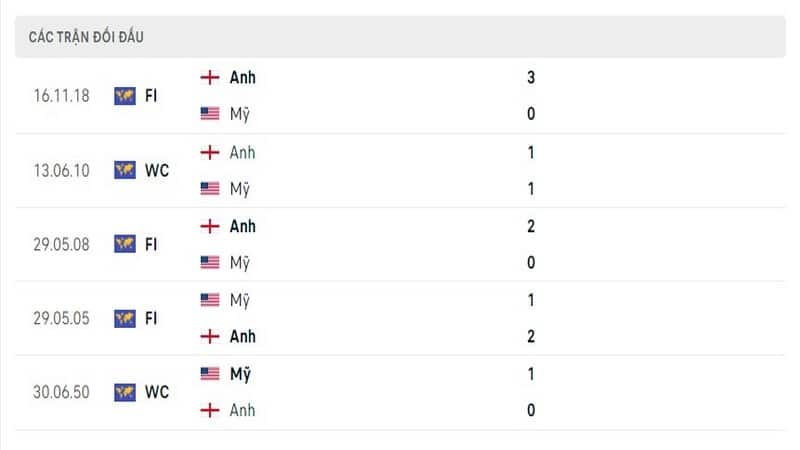
Task: Click the world map icon beside 29.05.08
Action: 125,244
